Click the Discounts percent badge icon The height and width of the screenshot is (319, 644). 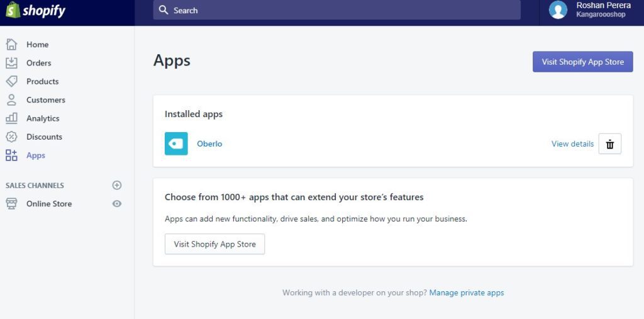coord(11,137)
